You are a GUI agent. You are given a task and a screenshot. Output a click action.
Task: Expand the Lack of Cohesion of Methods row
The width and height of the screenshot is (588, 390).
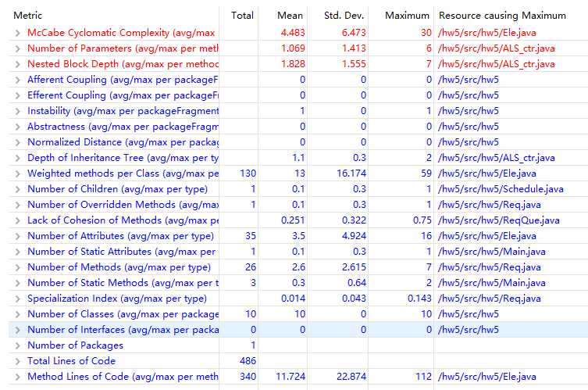18,220
